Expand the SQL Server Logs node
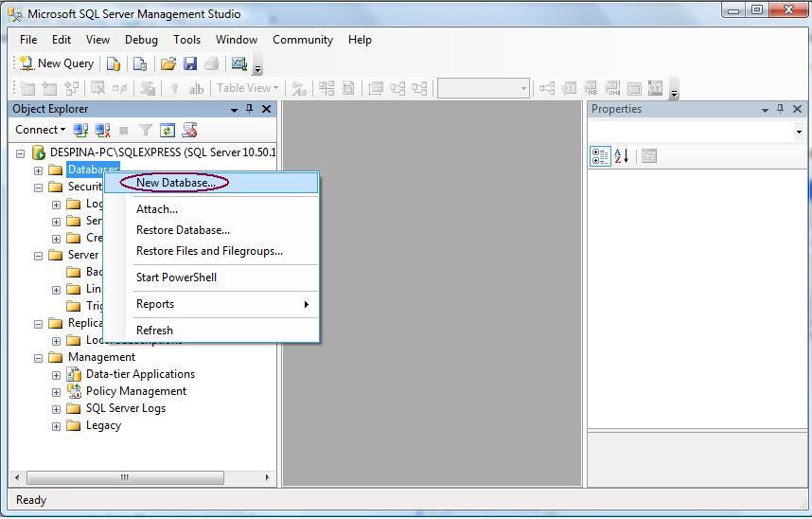This screenshot has height=519, width=812. tap(56, 409)
